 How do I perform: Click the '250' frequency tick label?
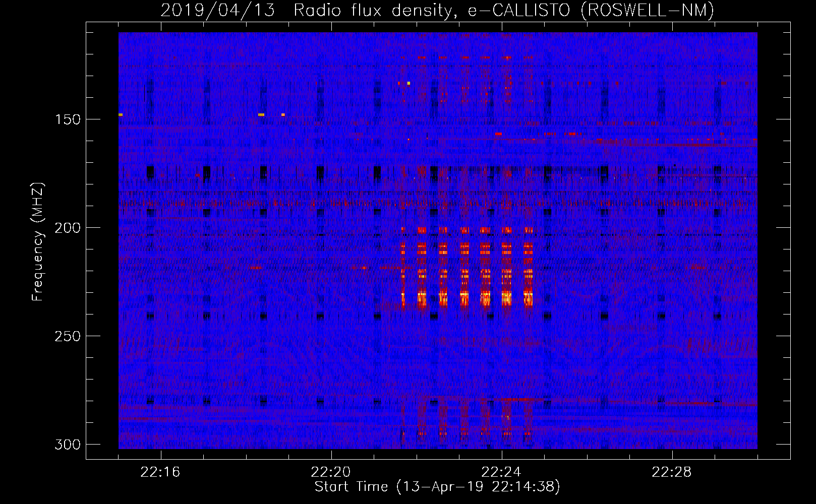[68, 336]
